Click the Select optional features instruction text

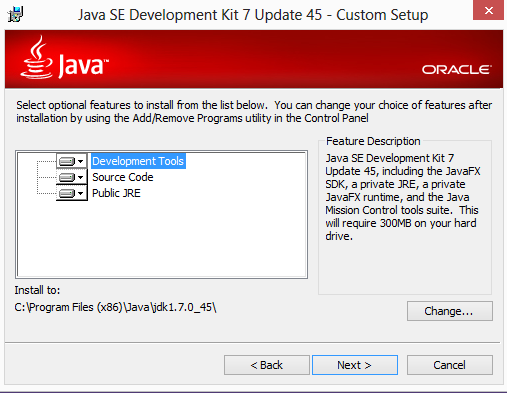tap(254, 111)
